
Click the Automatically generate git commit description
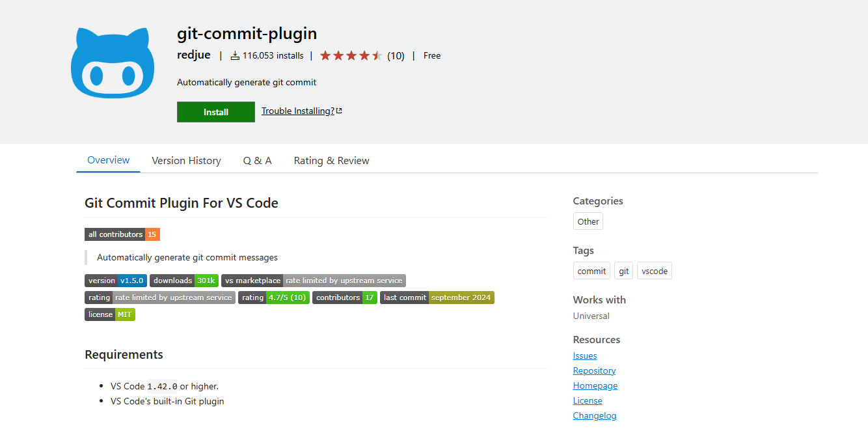coord(247,82)
